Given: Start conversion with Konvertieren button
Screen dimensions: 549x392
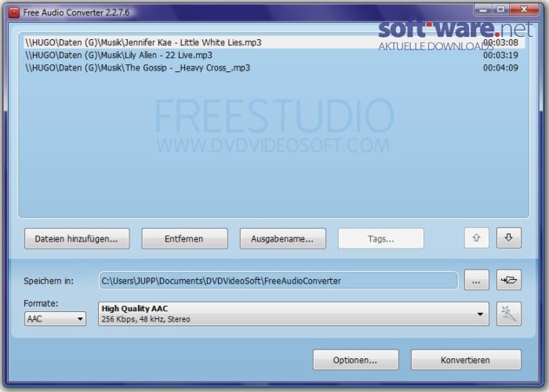Looking at the screenshot, I should [466, 360].
